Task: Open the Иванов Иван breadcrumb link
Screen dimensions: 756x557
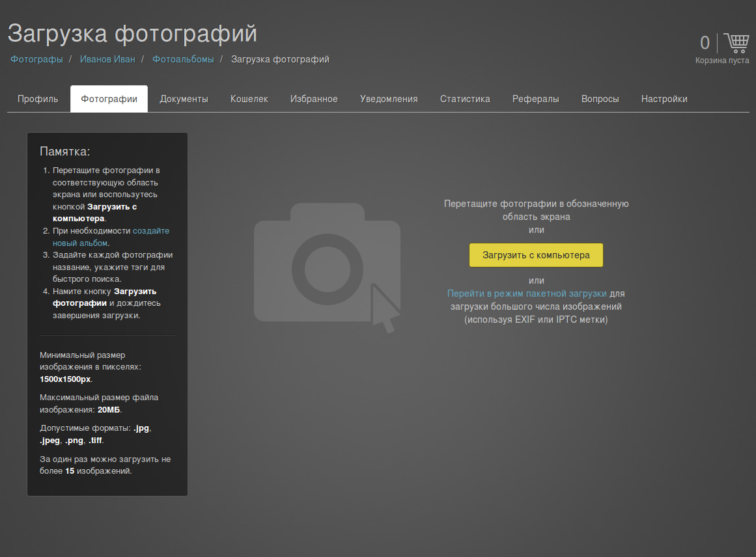Action: 107,59
